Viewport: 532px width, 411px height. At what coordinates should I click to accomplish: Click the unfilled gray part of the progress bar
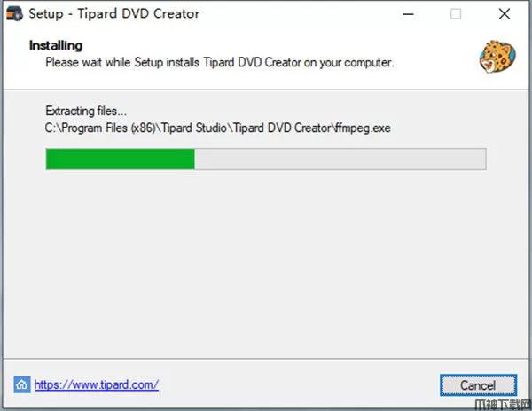(x=340, y=159)
